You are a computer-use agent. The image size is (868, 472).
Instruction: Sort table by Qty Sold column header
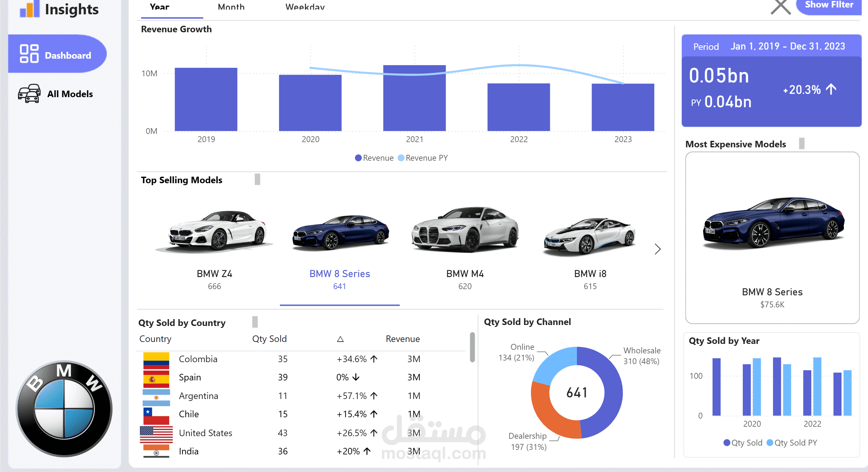click(270, 339)
